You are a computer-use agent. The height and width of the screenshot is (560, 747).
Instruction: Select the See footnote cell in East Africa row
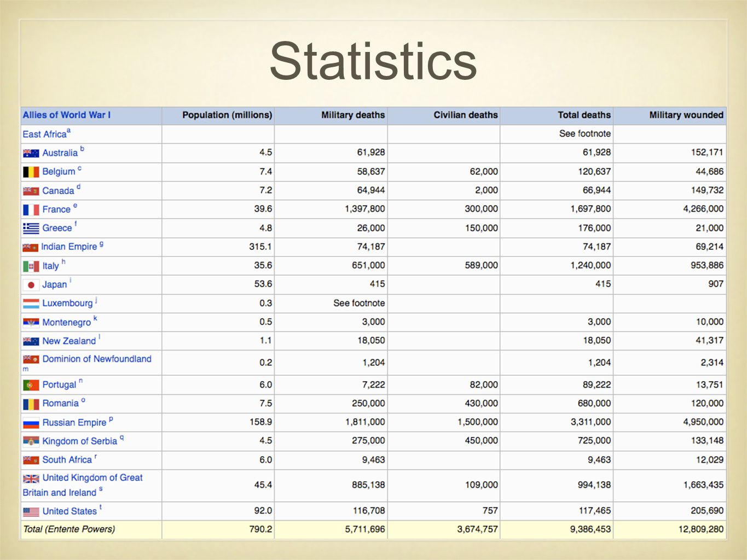[584, 133]
